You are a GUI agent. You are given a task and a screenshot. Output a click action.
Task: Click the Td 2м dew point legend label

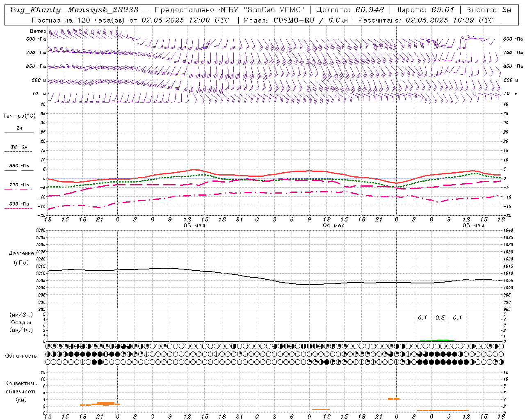19,147
